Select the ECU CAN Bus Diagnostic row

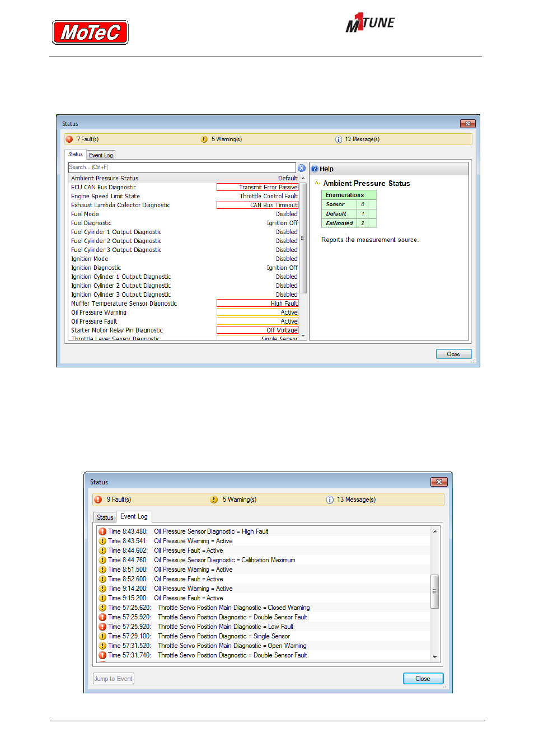184,187
